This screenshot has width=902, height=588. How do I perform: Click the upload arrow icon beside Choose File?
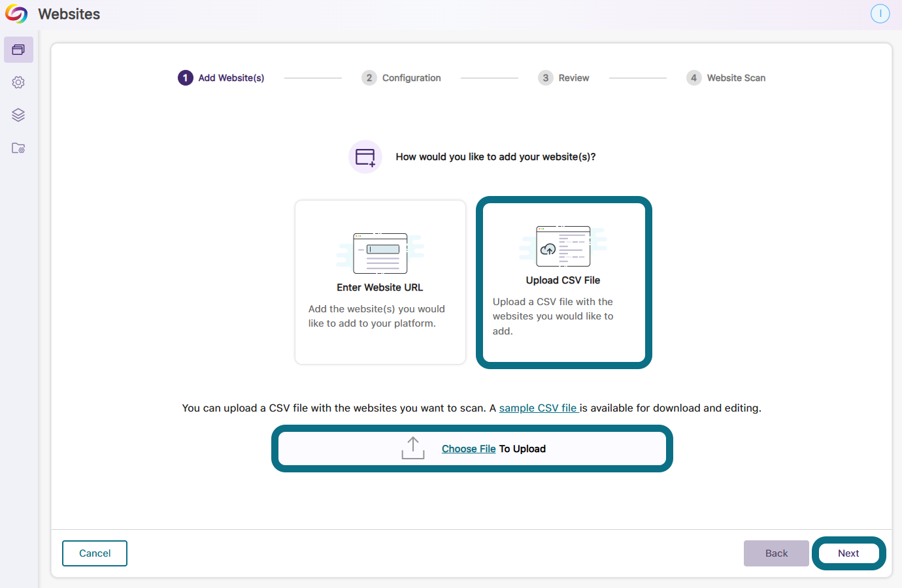[x=413, y=448]
